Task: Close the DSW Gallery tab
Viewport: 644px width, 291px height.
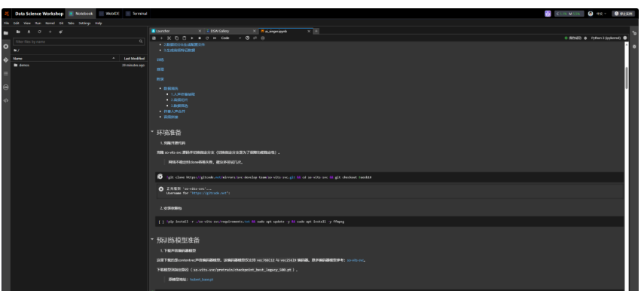Action: pyautogui.click(x=255, y=31)
